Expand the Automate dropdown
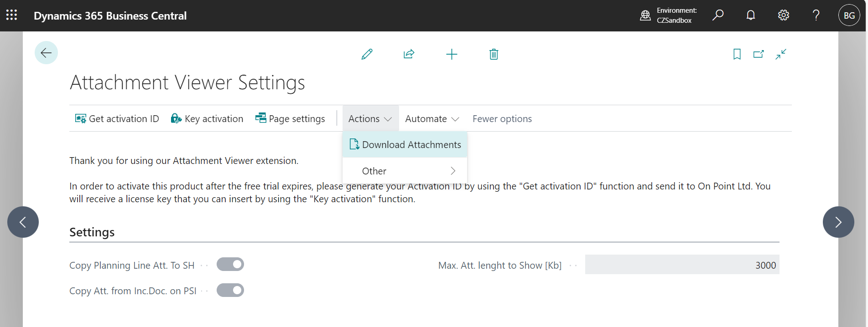The image size is (868, 327). [431, 119]
